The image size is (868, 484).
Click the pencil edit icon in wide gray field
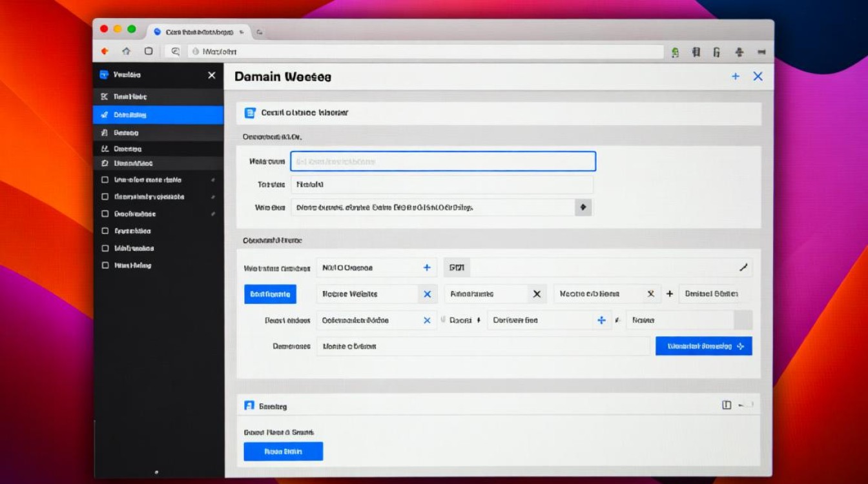(x=743, y=267)
